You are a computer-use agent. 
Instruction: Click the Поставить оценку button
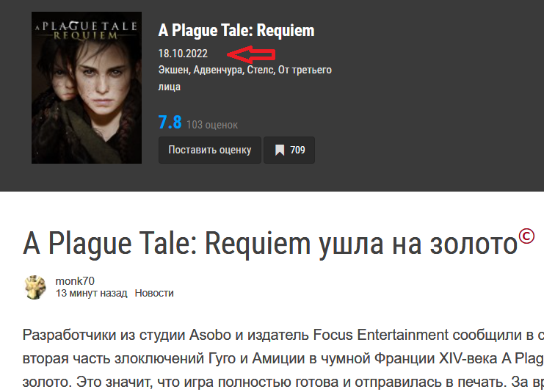click(x=209, y=150)
